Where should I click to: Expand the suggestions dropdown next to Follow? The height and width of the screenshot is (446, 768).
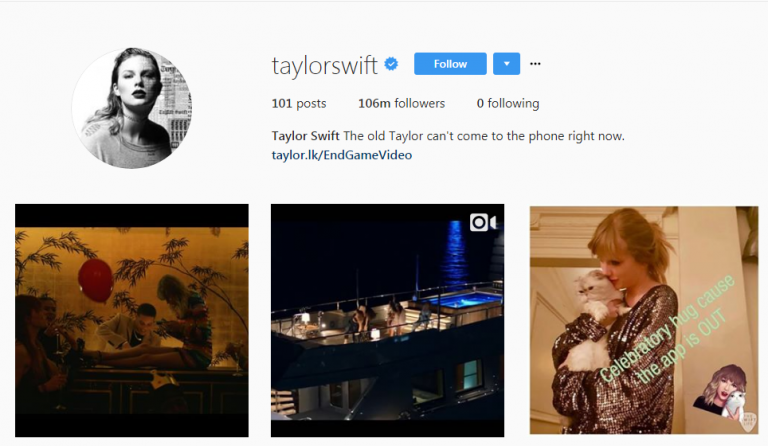tap(506, 64)
